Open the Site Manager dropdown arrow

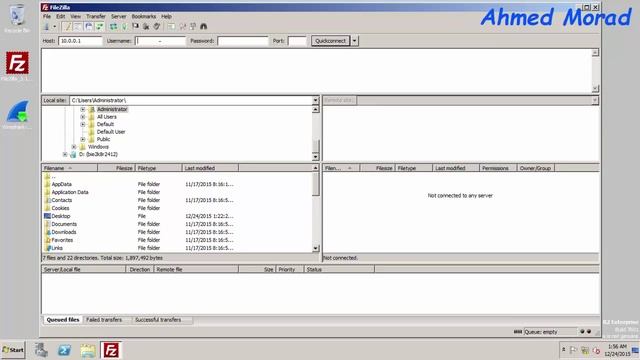(x=54, y=27)
